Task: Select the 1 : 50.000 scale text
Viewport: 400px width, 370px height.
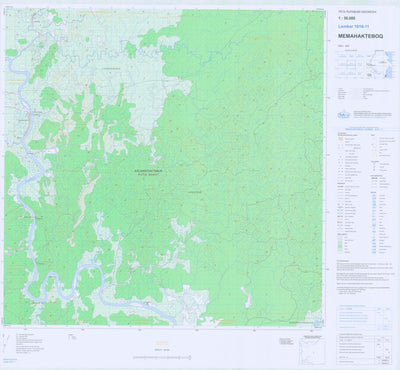Action: (x=346, y=19)
